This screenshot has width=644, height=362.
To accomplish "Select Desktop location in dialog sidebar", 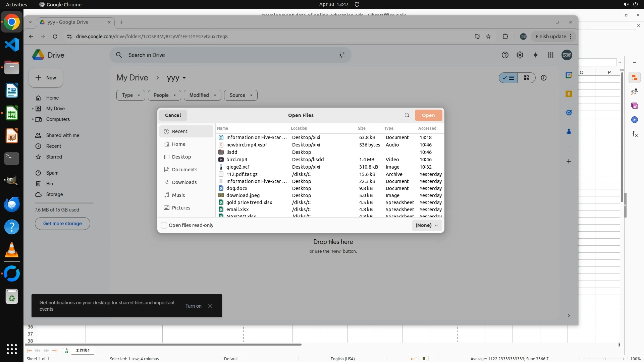I will pos(181,157).
